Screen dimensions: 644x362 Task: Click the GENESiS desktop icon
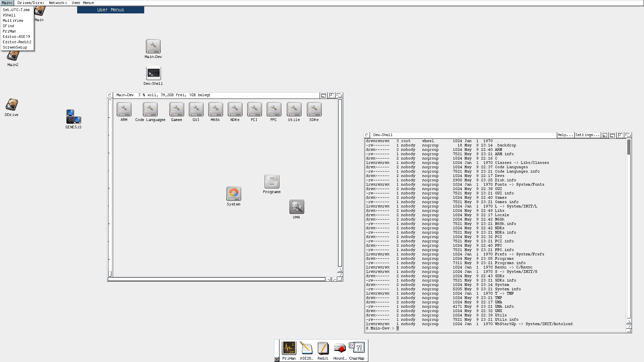[x=73, y=117]
